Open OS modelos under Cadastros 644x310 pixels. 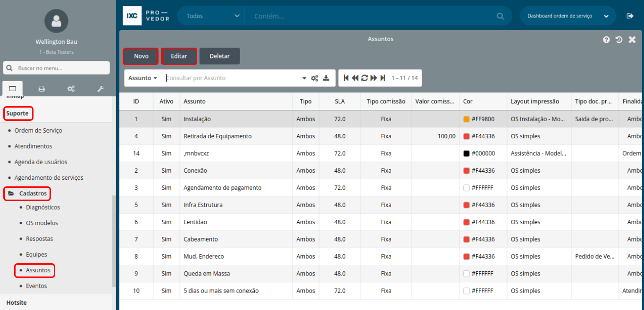(x=42, y=223)
